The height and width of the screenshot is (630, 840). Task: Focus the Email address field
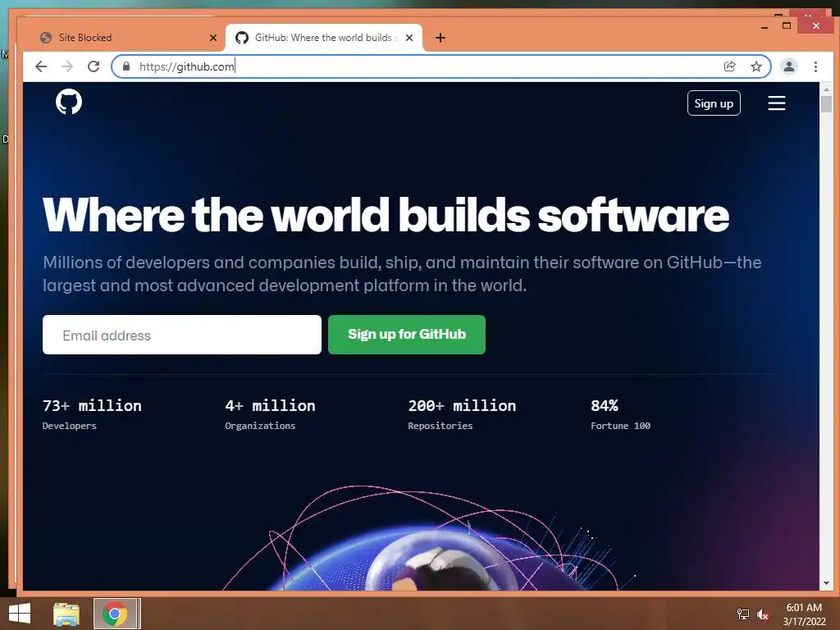[x=181, y=335]
